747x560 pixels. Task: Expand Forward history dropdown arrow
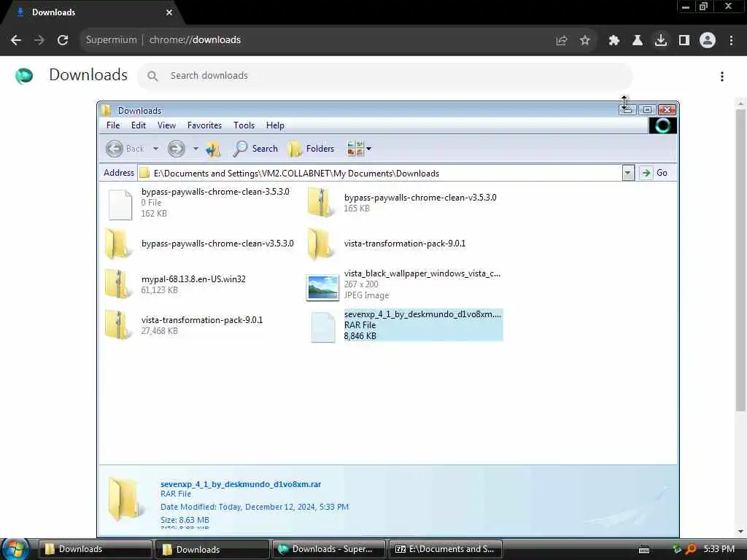tap(196, 149)
